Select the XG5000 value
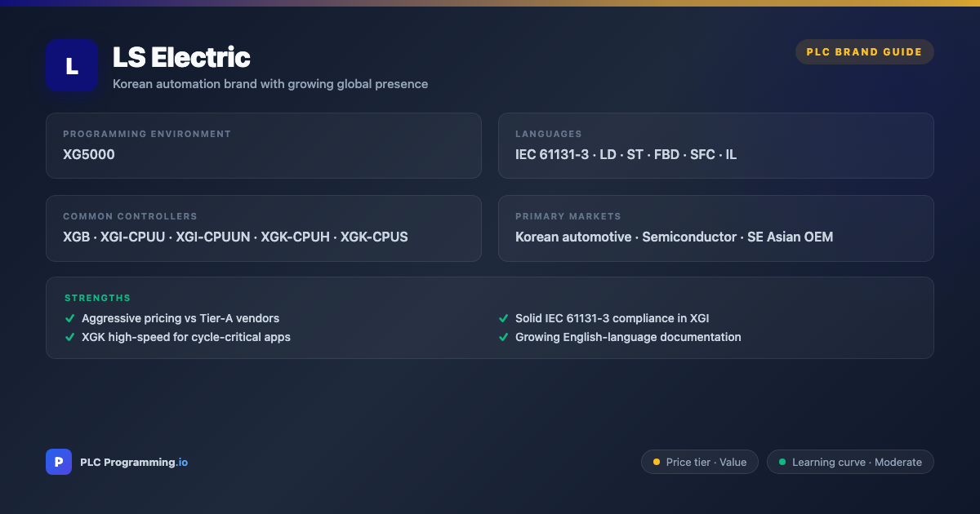The width and height of the screenshot is (980, 514). (89, 154)
